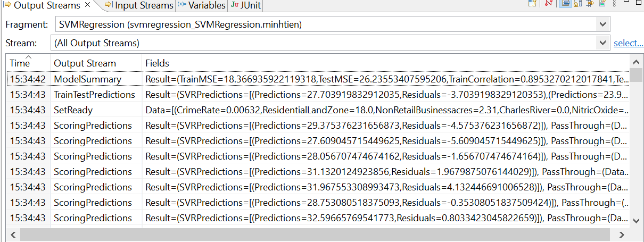Click the window-with-plus icon in the top-right toolbar
This screenshot has width=644, height=242.
[x=532, y=4]
